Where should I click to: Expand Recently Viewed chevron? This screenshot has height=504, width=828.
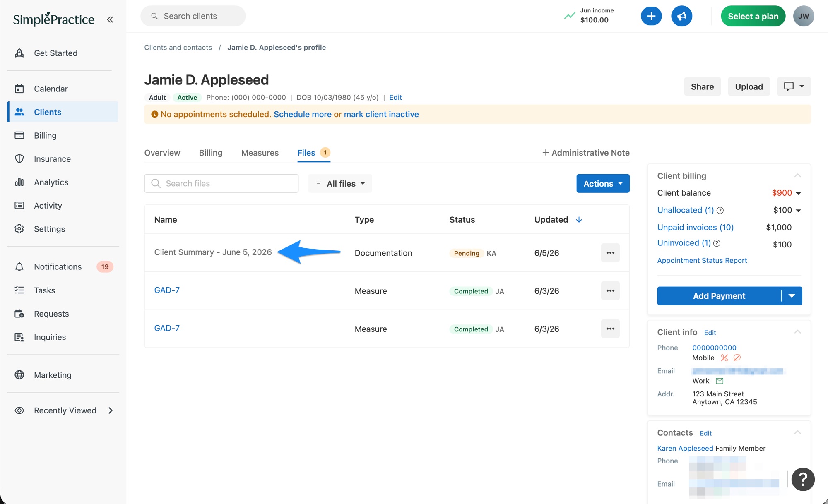tap(111, 410)
